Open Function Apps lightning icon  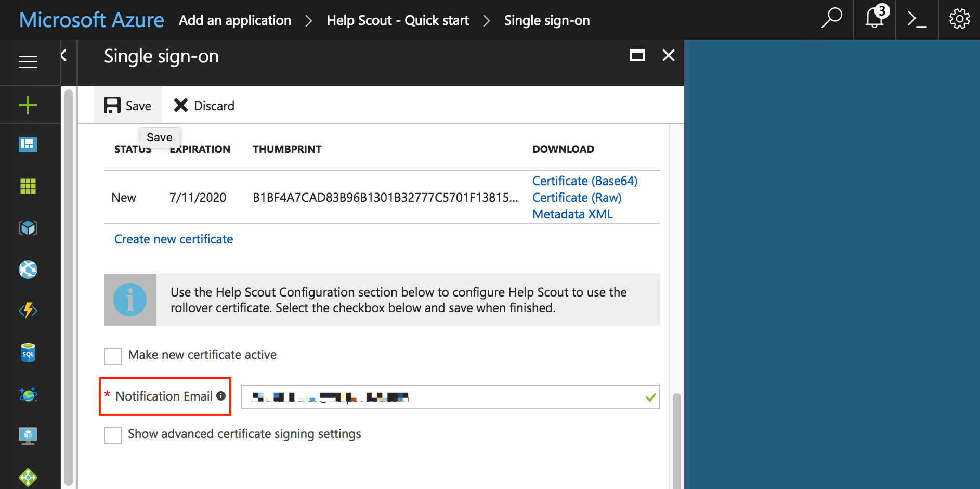[28, 311]
